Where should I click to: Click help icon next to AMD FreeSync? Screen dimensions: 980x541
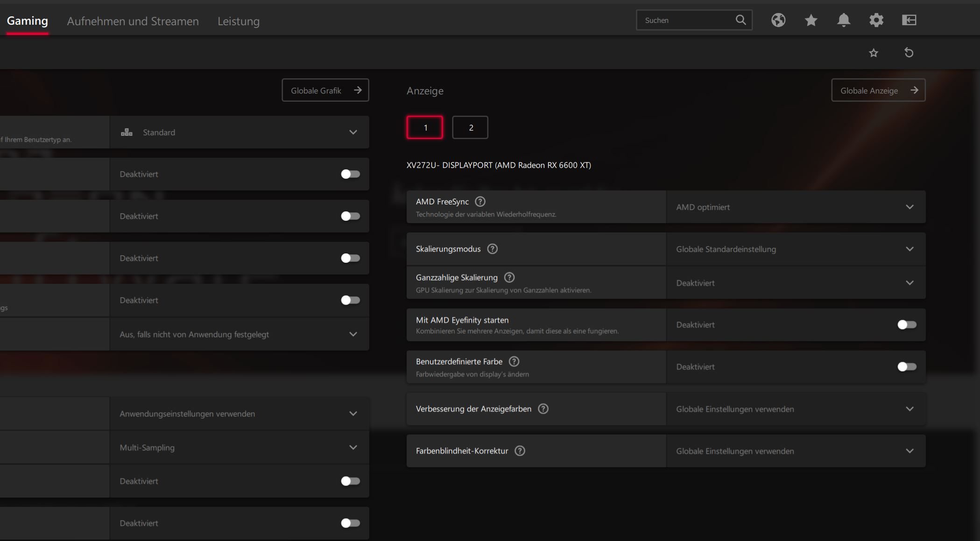(480, 202)
